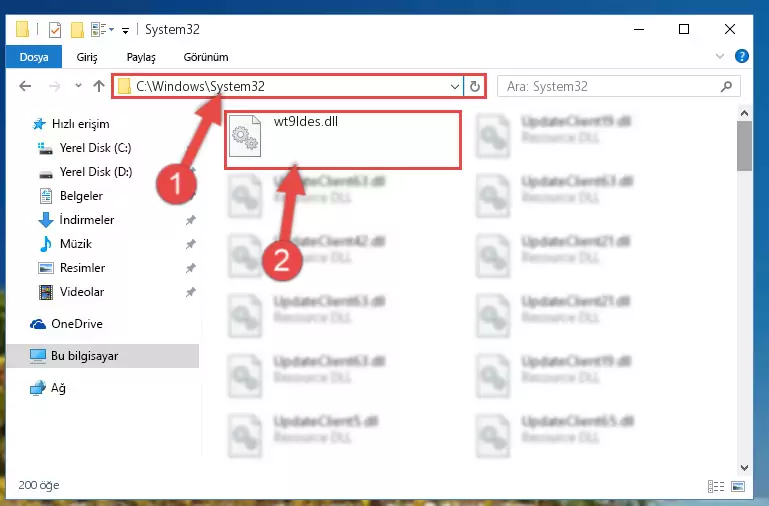
Task: Expand the address bar history dropdown
Action: (x=455, y=87)
